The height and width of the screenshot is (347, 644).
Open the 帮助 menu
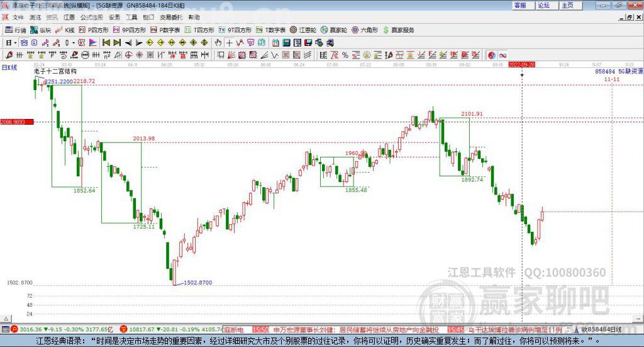194,17
